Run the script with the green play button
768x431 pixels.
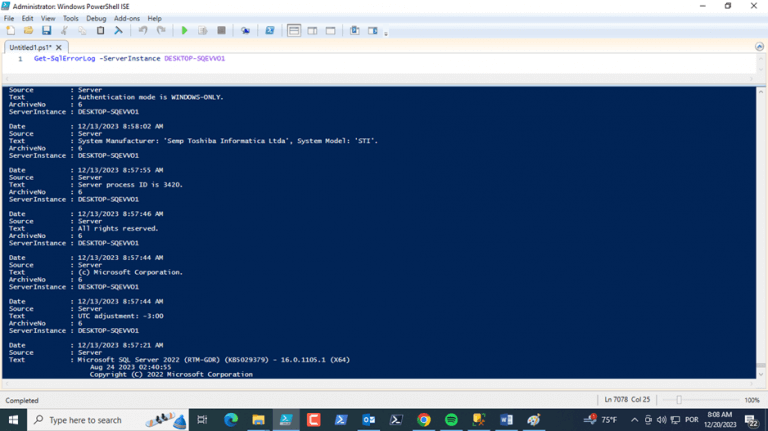coord(184,30)
